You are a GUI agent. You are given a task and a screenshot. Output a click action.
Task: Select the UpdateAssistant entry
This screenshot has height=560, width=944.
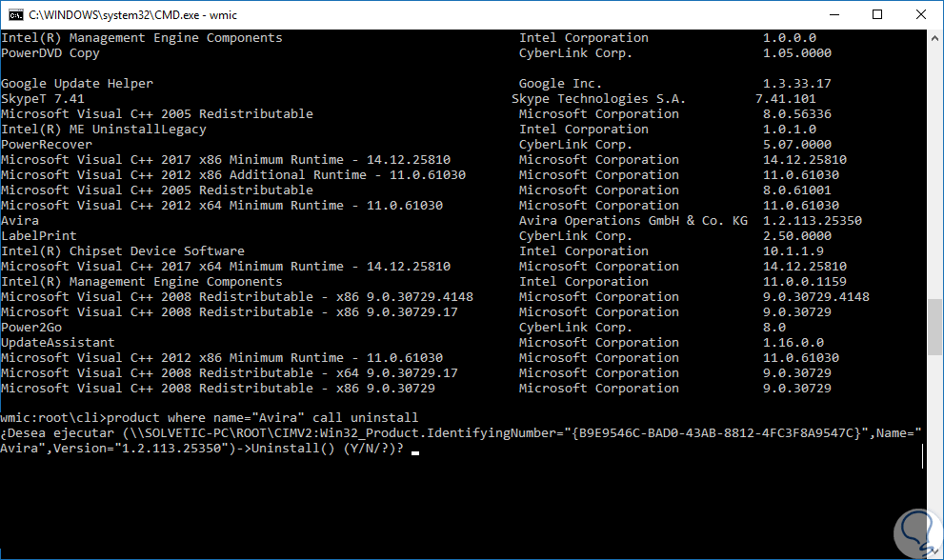[x=58, y=343]
